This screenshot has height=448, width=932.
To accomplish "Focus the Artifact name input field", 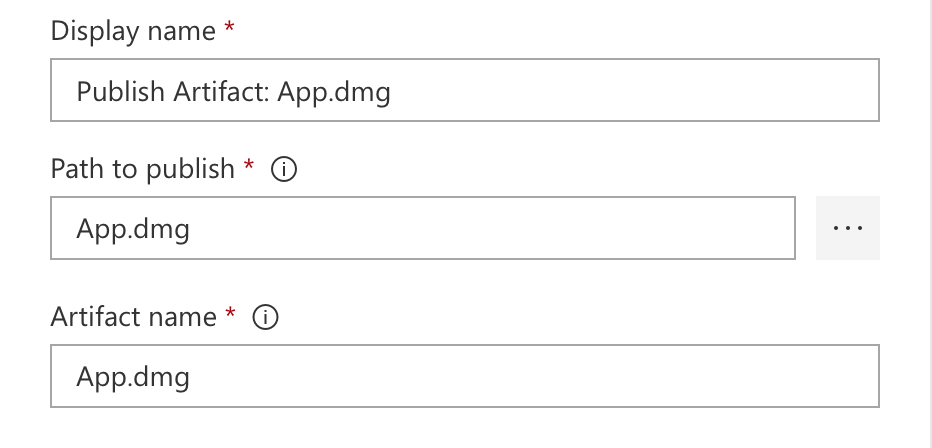I will point(465,376).
